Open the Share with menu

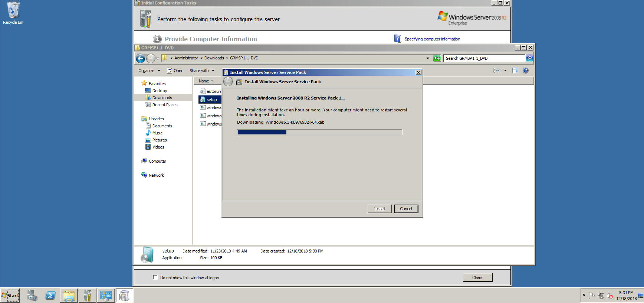pos(202,71)
